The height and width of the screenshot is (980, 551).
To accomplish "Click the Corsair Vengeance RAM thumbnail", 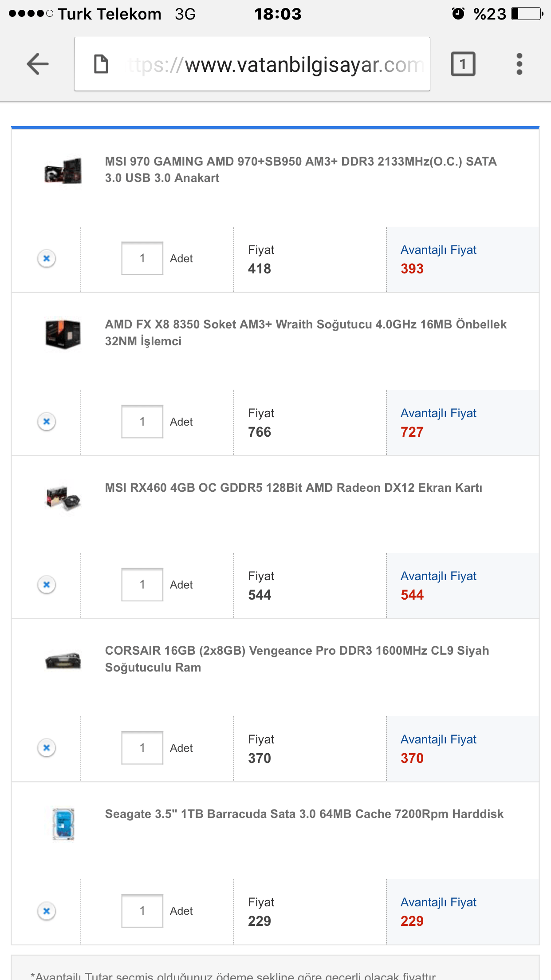I will [63, 661].
